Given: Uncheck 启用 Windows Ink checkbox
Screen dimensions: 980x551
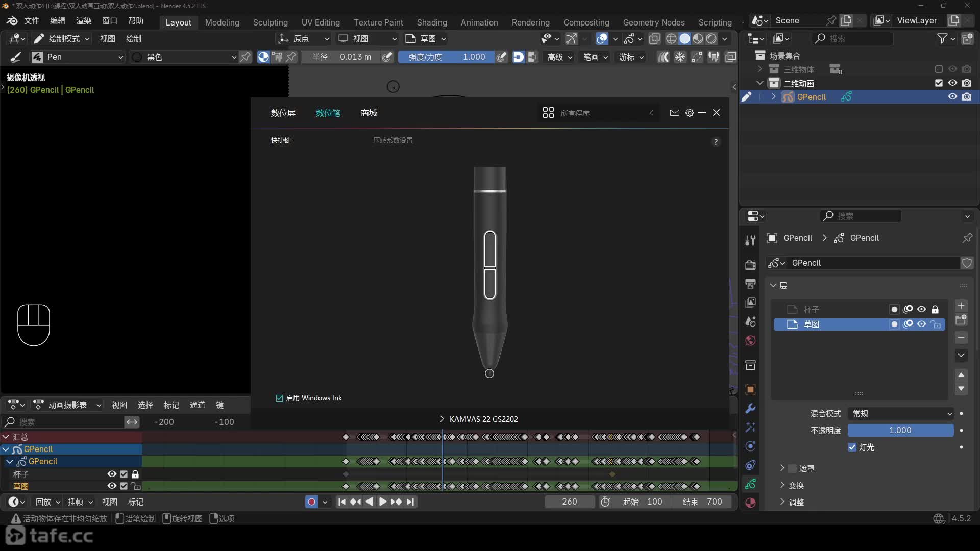Looking at the screenshot, I should tap(279, 398).
